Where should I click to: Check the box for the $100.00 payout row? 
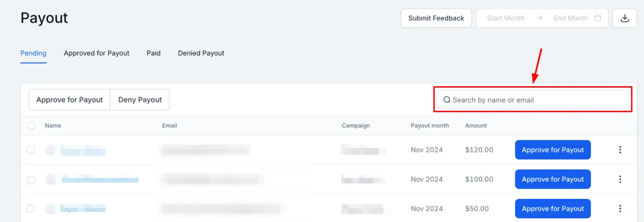(x=31, y=180)
